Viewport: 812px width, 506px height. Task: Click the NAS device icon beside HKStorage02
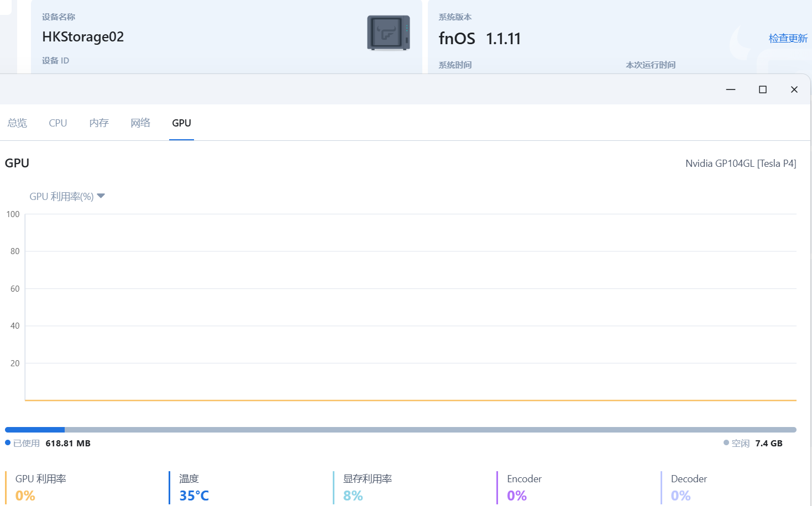click(388, 33)
